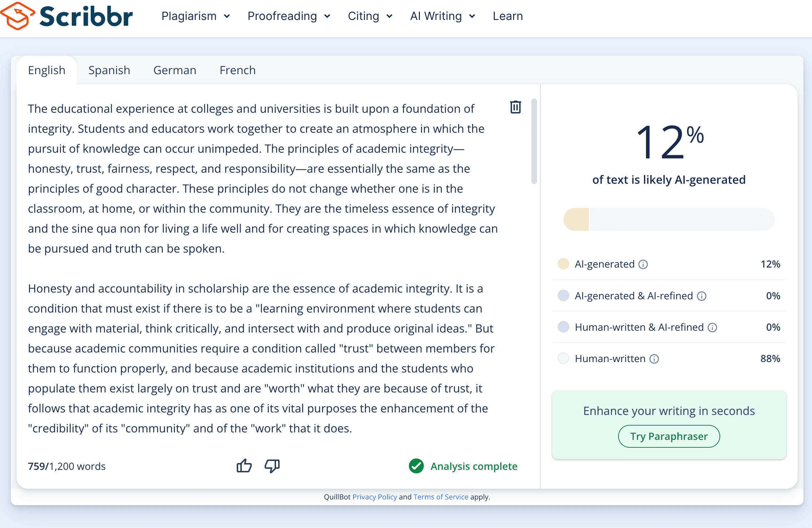The image size is (812, 528).
Task: Open info icon for AI-generated & AI-refined
Action: click(702, 296)
